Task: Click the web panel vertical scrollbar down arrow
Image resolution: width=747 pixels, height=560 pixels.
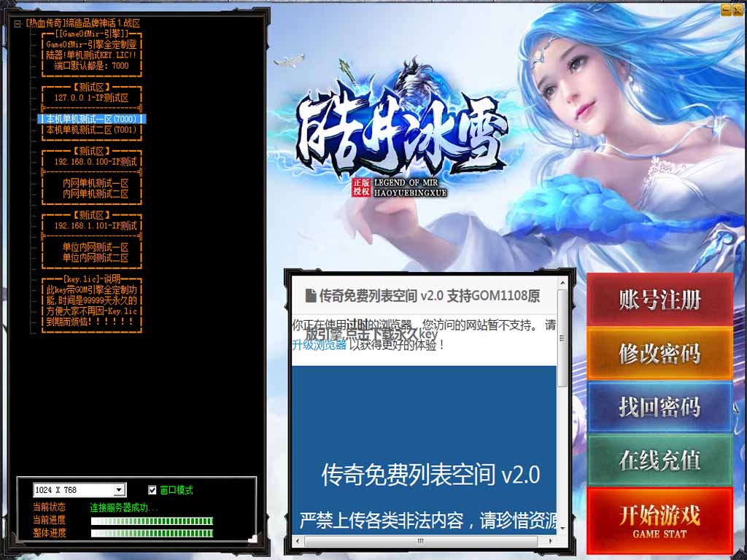Action: (562, 529)
